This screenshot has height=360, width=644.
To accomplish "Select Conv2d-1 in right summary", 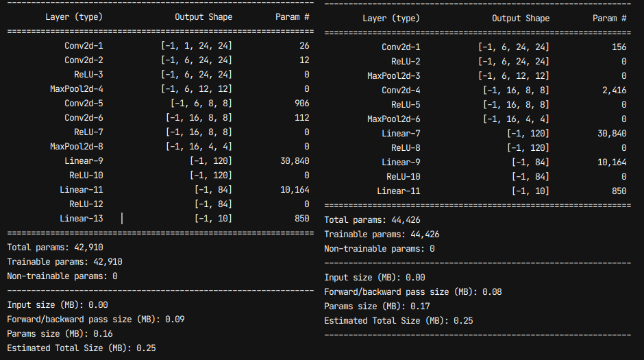I will pos(401,47).
